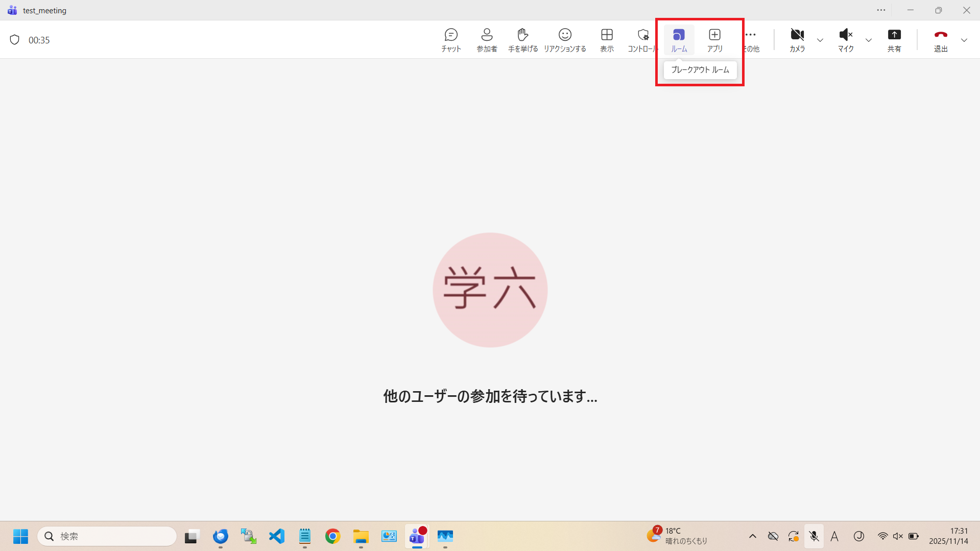Leave the meeting with 退出 button

click(x=940, y=40)
